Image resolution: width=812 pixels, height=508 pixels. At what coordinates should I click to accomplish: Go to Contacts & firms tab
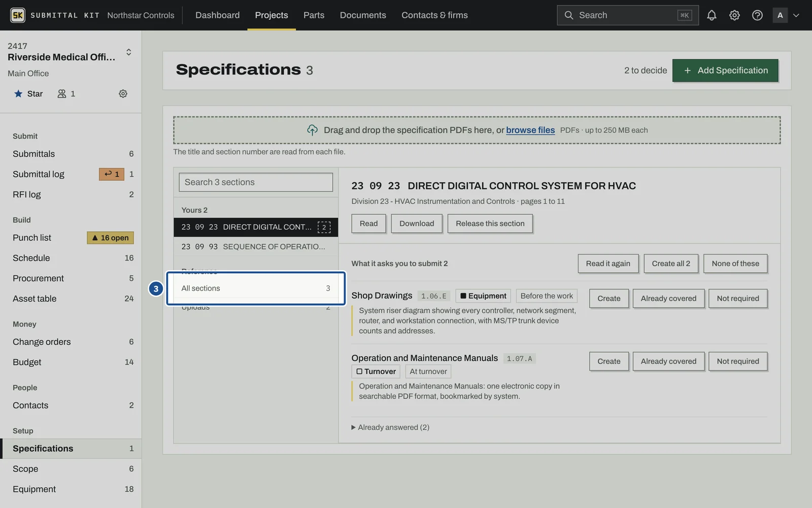click(x=434, y=15)
